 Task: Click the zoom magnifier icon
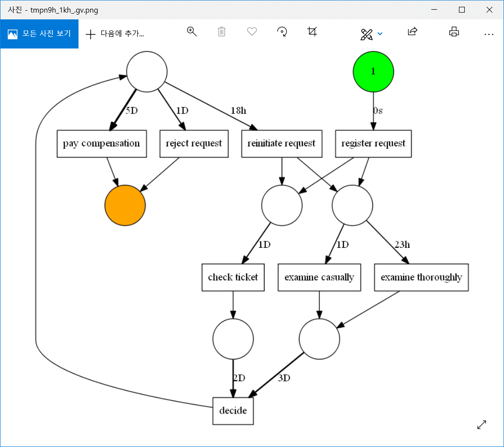pyautogui.click(x=191, y=32)
